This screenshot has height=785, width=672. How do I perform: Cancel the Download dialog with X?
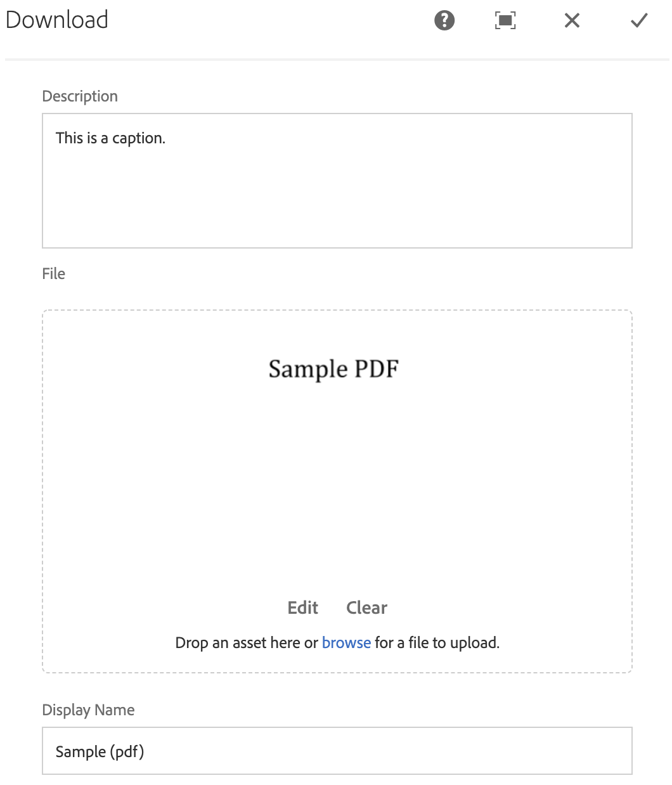572,21
